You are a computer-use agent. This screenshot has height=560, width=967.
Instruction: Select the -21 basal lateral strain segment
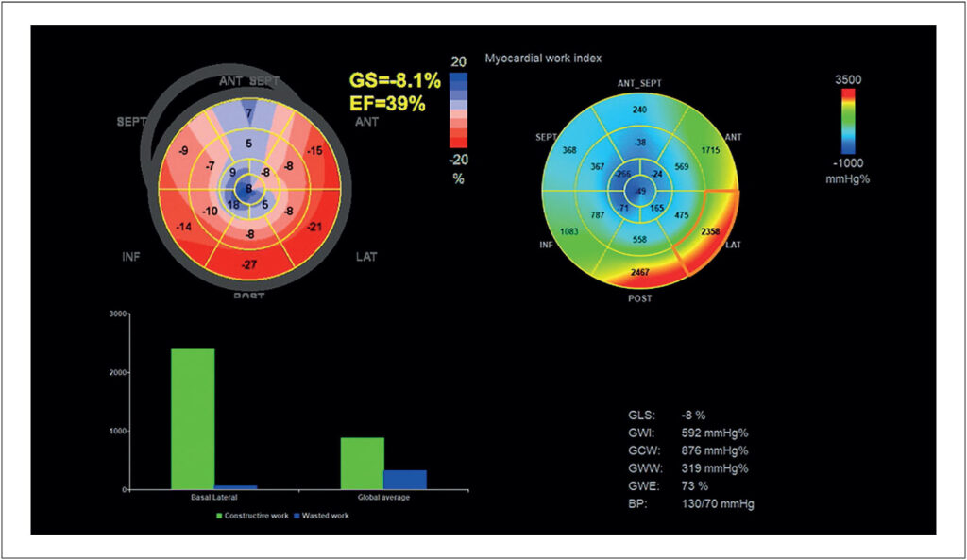tap(314, 227)
